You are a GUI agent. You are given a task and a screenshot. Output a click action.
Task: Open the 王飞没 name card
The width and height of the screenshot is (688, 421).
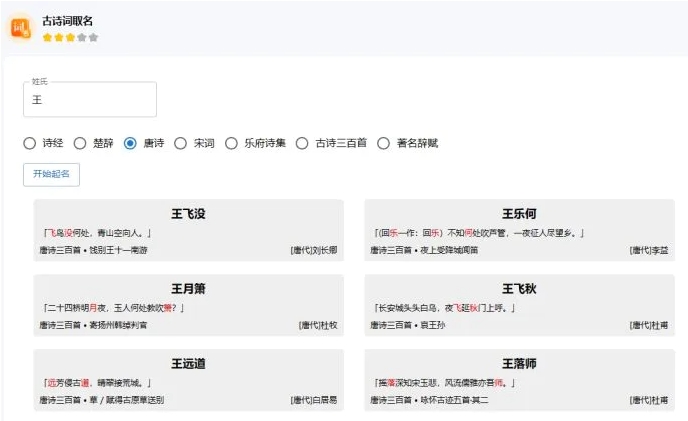(188, 230)
